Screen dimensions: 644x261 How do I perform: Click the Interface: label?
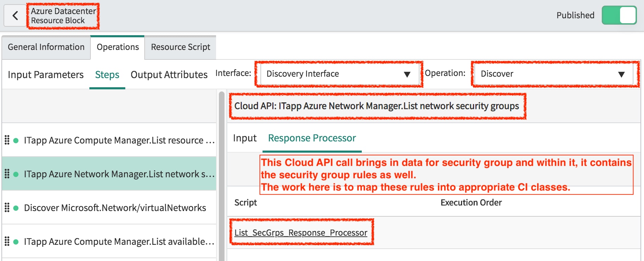point(233,73)
